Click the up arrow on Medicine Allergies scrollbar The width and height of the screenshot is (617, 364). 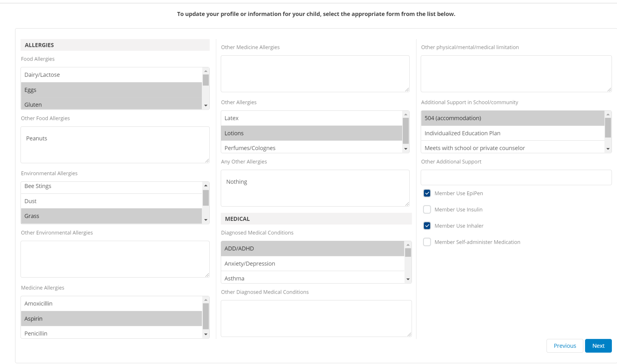pyautogui.click(x=206, y=299)
